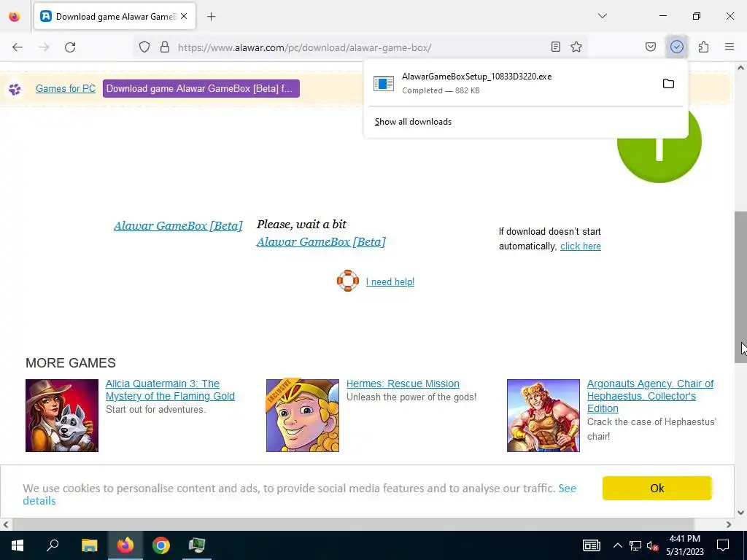Click the Firefox taskbar icon
This screenshot has width=747, height=560.
(125, 545)
